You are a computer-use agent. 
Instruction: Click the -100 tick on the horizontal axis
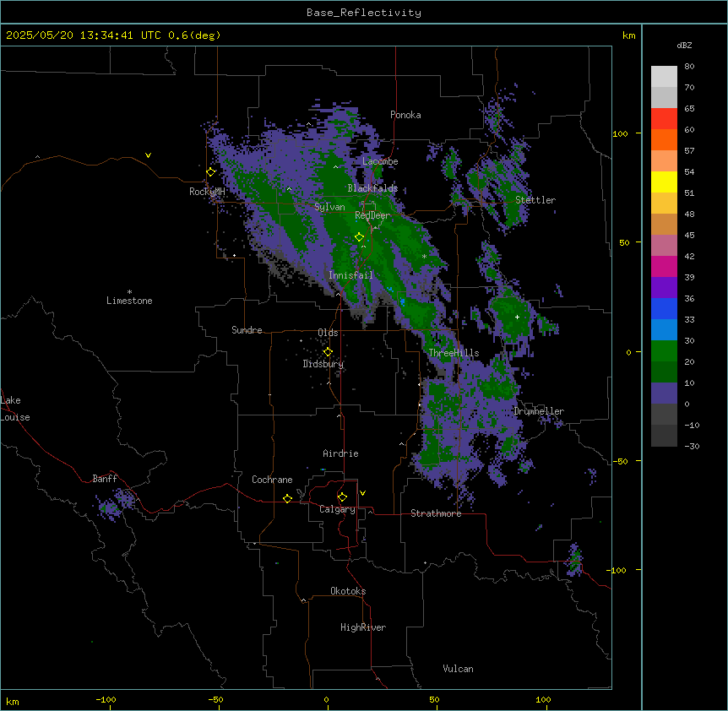click(x=106, y=699)
